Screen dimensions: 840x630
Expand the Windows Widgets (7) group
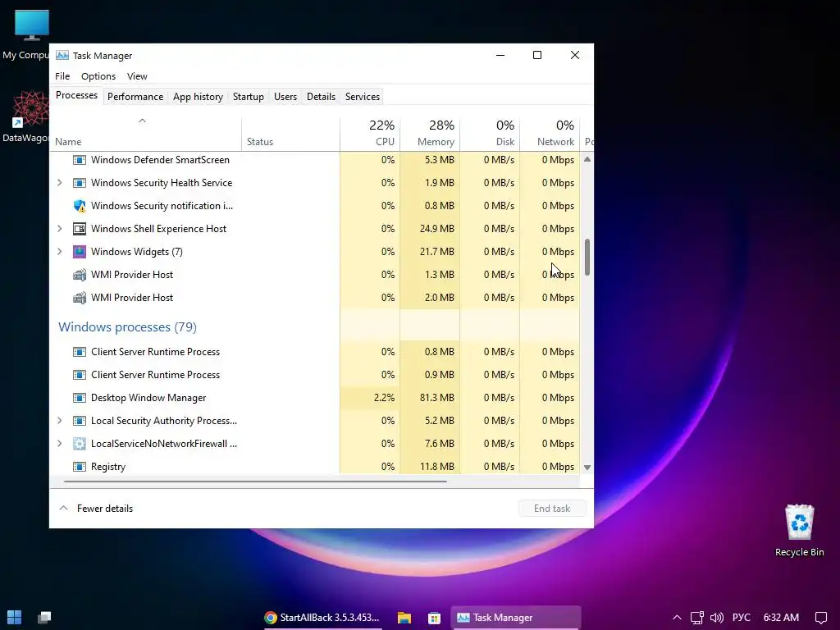[x=59, y=252]
